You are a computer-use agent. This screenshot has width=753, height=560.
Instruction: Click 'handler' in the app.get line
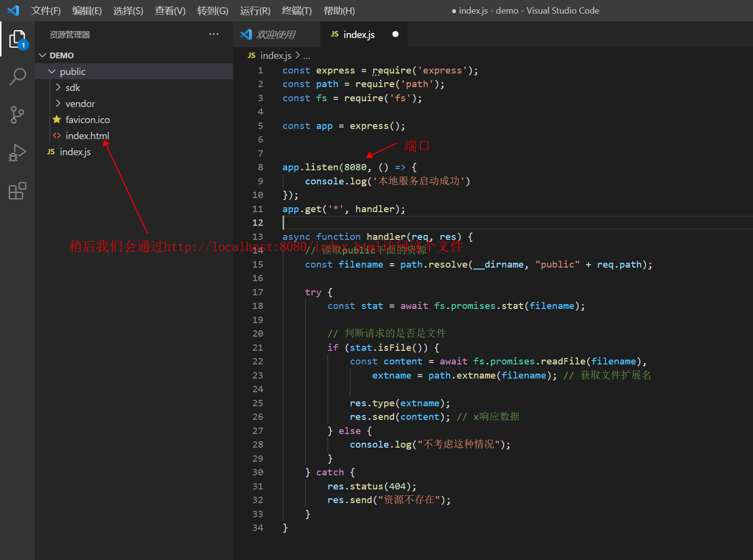click(375, 209)
